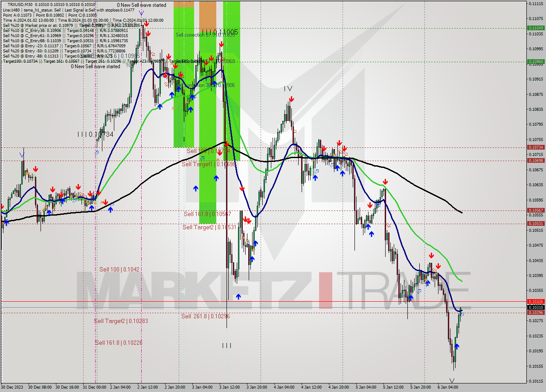Screen dimensions: 546x392
Task: Click the '30 Dec 16:00' time axis label
Action: pyautogui.click(x=68, y=387)
